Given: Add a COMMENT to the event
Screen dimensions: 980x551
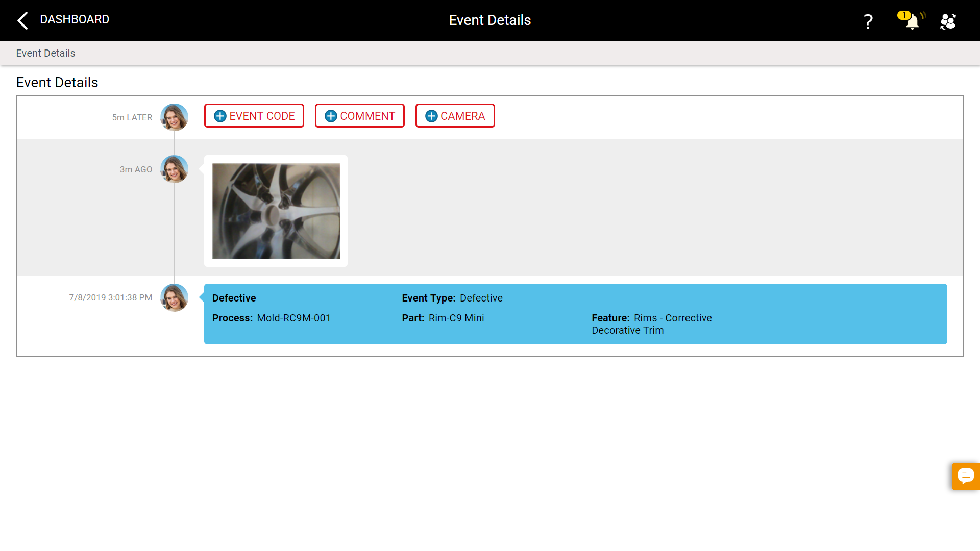Looking at the screenshot, I should coord(360,116).
